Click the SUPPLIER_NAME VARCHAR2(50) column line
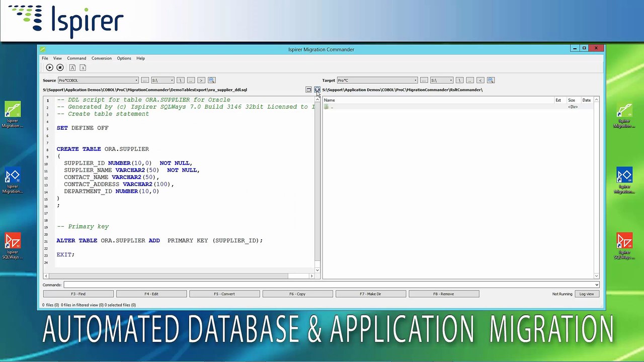Viewport: 644px width, 362px height. point(132,170)
